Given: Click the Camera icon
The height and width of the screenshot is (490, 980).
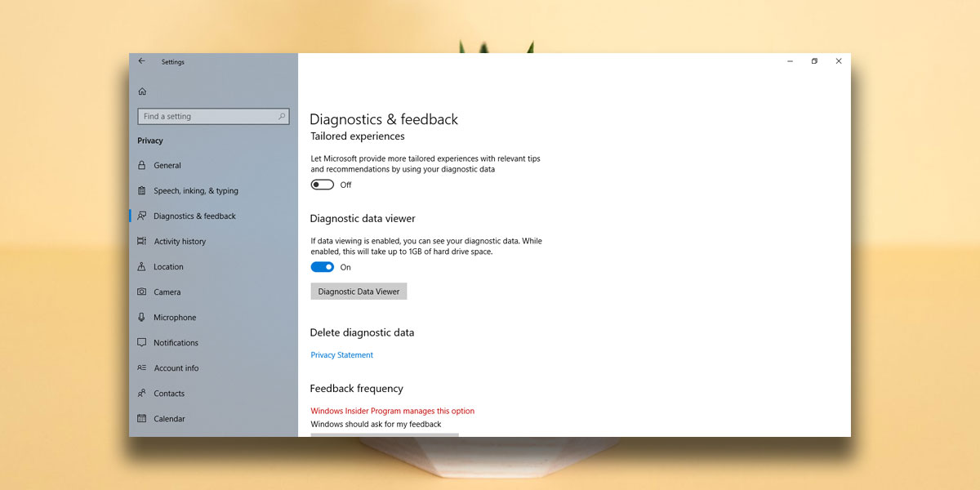Looking at the screenshot, I should pos(142,292).
